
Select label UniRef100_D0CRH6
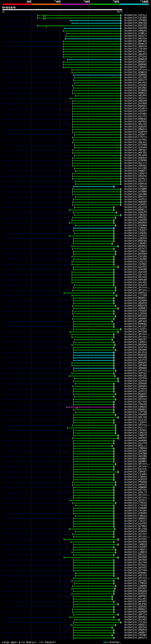tap(135, 104)
